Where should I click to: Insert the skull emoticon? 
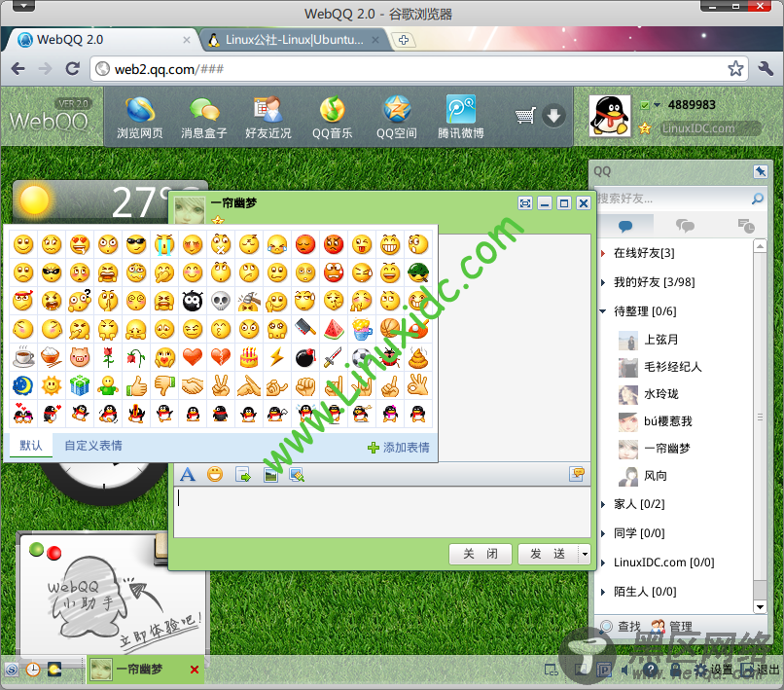[x=221, y=301]
